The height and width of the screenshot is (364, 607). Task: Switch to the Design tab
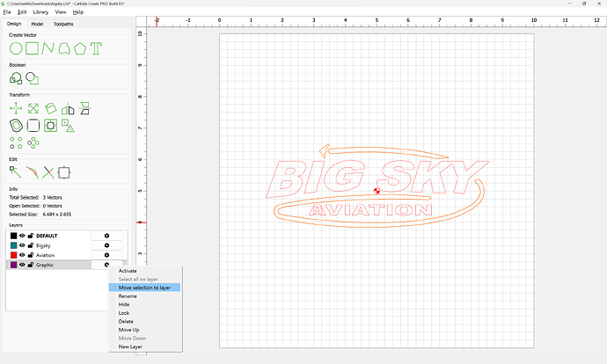pyautogui.click(x=14, y=24)
